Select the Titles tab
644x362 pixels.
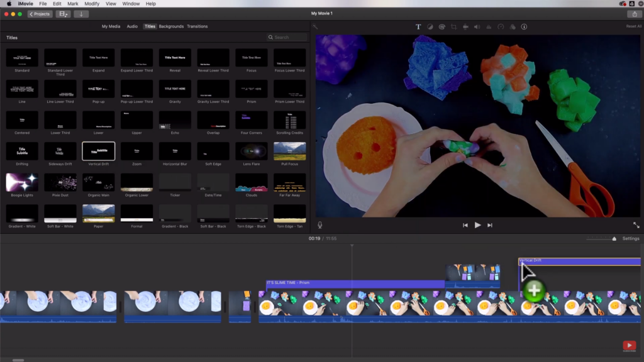pos(150,26)
